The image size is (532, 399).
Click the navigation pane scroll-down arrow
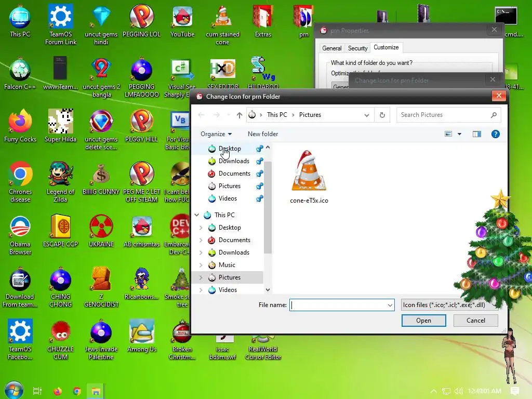pyautogui.click(x=268, y=290)
